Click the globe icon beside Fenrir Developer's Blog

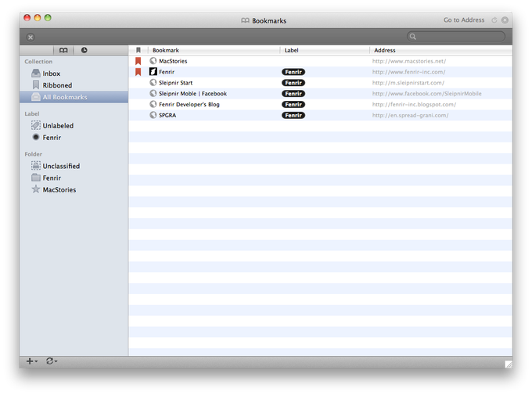tap(153, 104)
